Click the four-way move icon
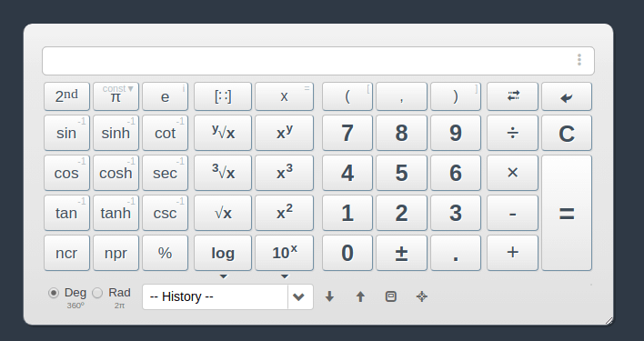 click(422, 296)
